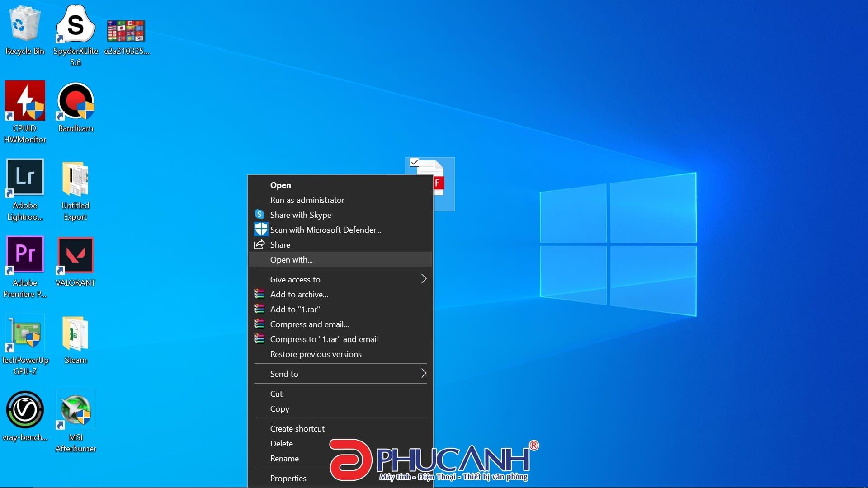Screen dimensions: 868x488
Task: Choose the Send to menu entry
Action: (x=340, y=374)
